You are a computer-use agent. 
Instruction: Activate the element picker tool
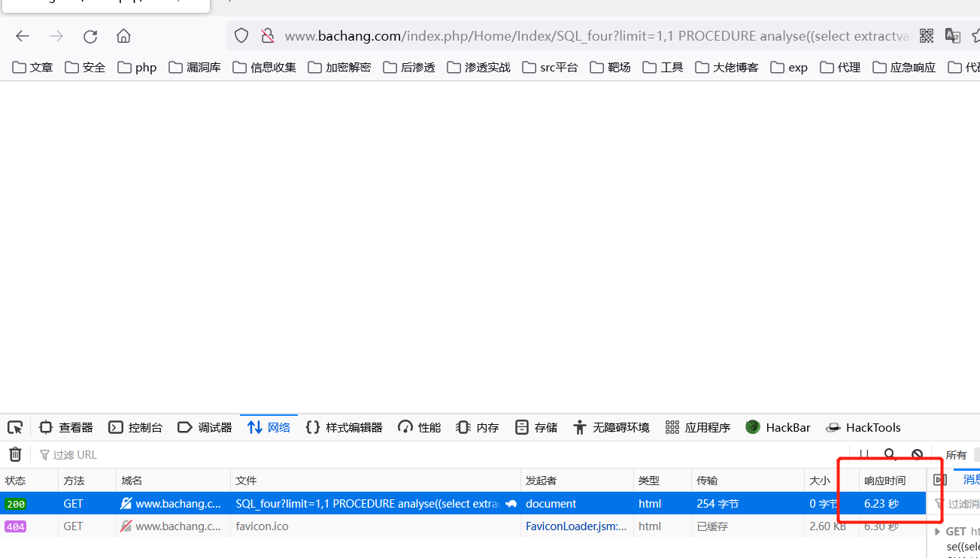[x=15, y=427]
